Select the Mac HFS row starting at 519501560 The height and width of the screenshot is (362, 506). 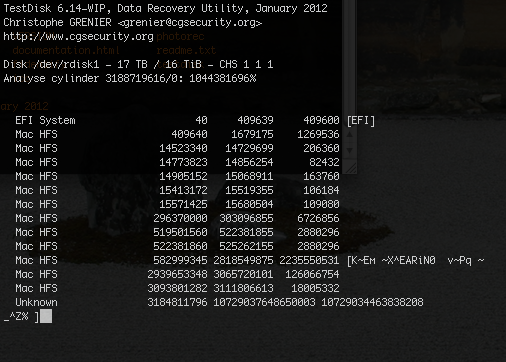(x=177, y=232)
